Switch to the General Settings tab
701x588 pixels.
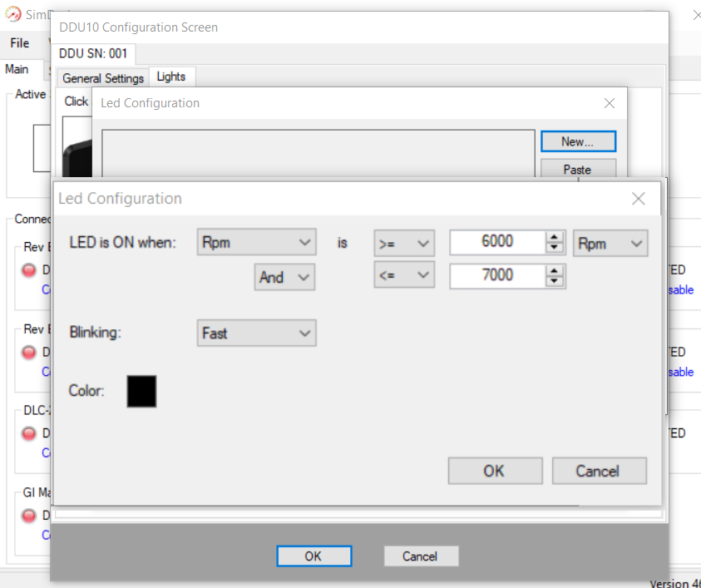(103, 78)
